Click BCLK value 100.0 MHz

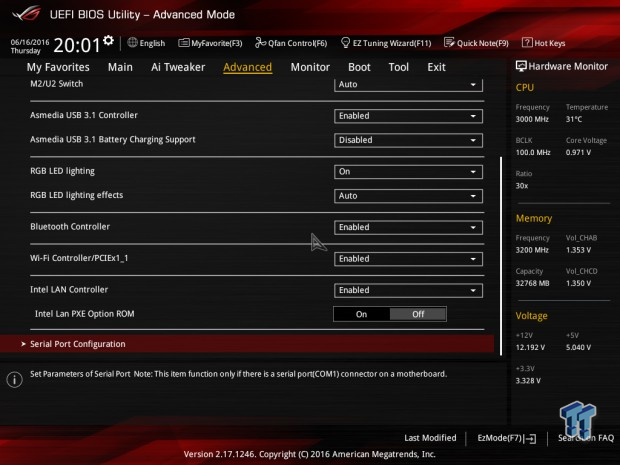pyautogui.click(x=533, y=152)
